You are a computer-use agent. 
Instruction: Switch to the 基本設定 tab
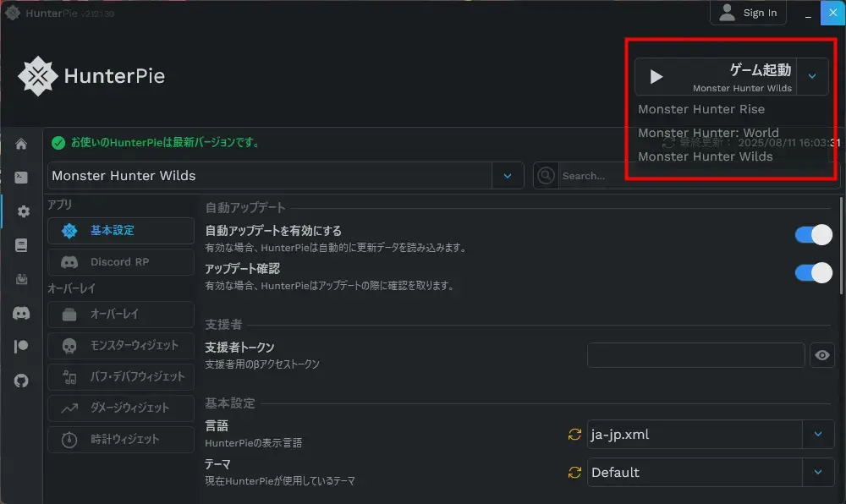(121, 231)
